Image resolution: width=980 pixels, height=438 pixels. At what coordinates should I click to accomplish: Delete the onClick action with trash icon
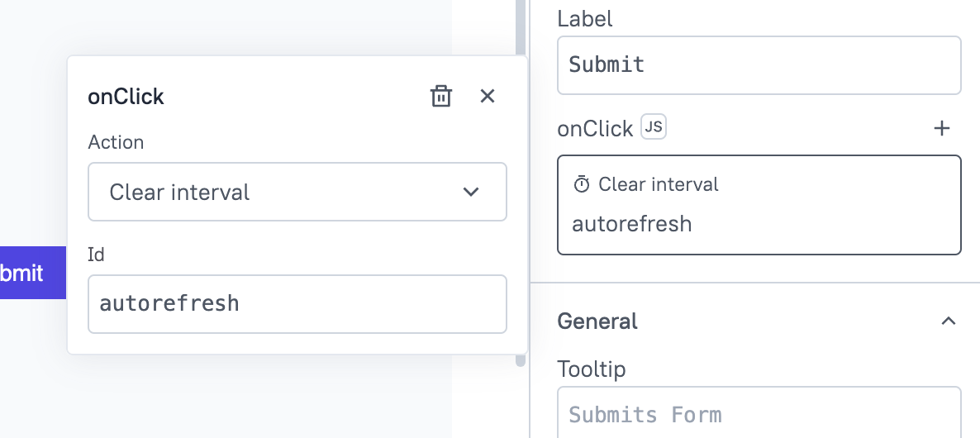click(441, 97)
